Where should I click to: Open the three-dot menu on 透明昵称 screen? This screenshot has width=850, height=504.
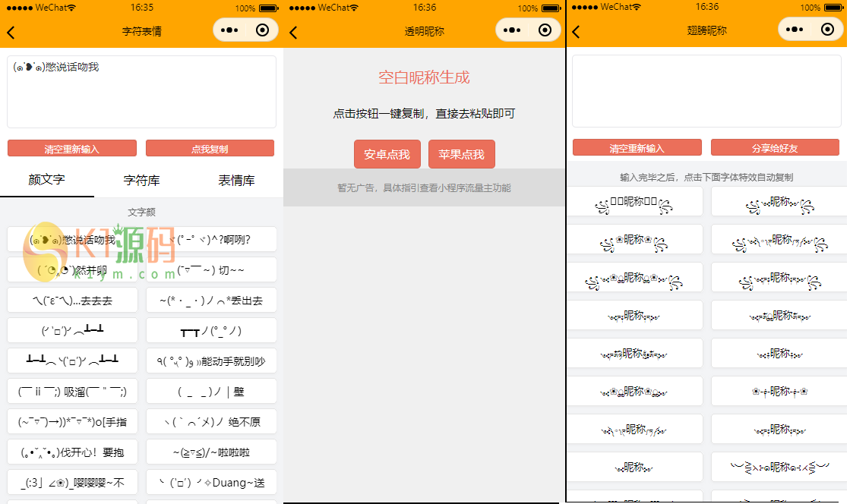click(512, 30)
